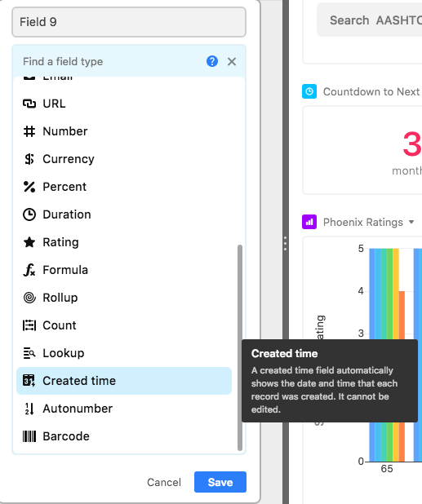Click the field type list scrollbar
The image size is (422, 504).
point(240,347)
